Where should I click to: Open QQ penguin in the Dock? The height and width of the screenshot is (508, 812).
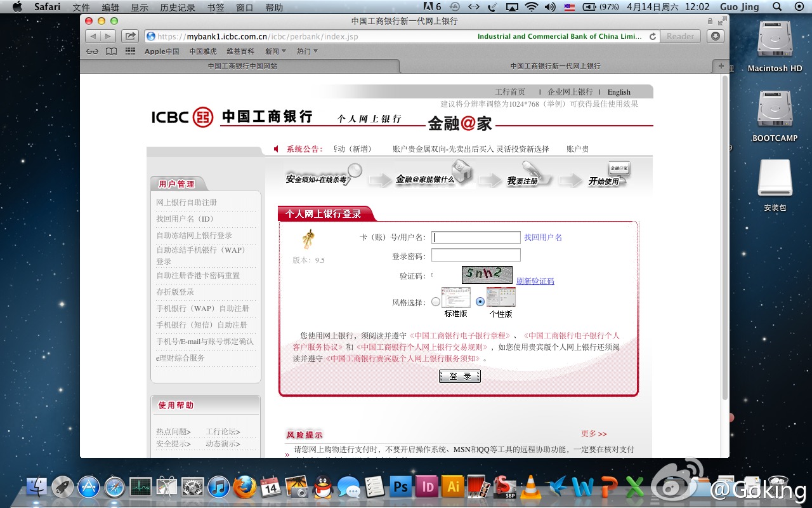click(323, 488)
